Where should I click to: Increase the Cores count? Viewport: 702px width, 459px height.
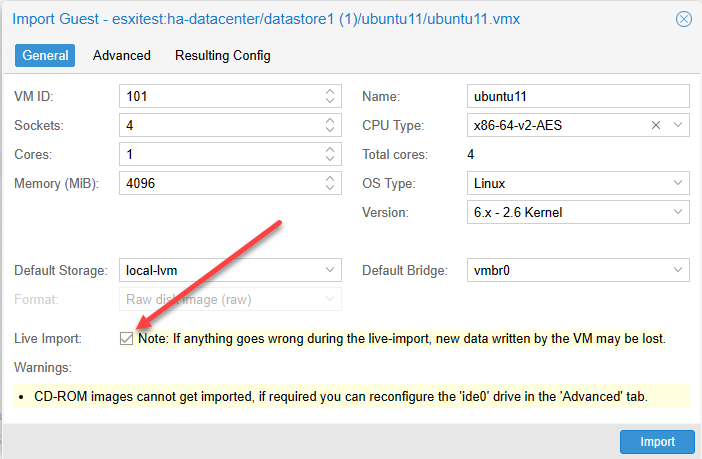(x=331, y=151)
